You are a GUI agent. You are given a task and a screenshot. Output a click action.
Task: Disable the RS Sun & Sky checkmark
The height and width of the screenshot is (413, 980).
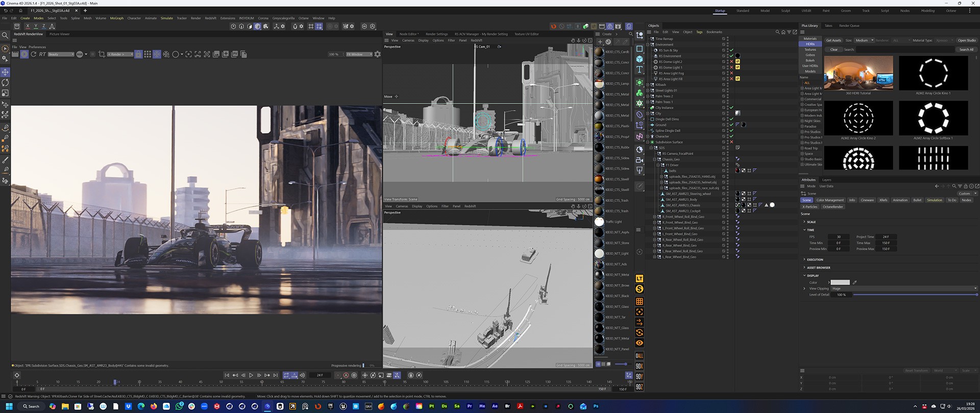pos(731,50)
